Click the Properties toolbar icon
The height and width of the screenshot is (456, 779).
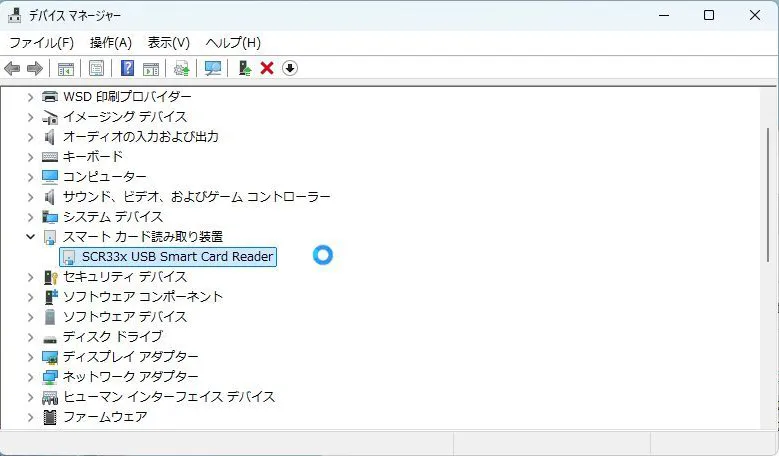point(96,68)
